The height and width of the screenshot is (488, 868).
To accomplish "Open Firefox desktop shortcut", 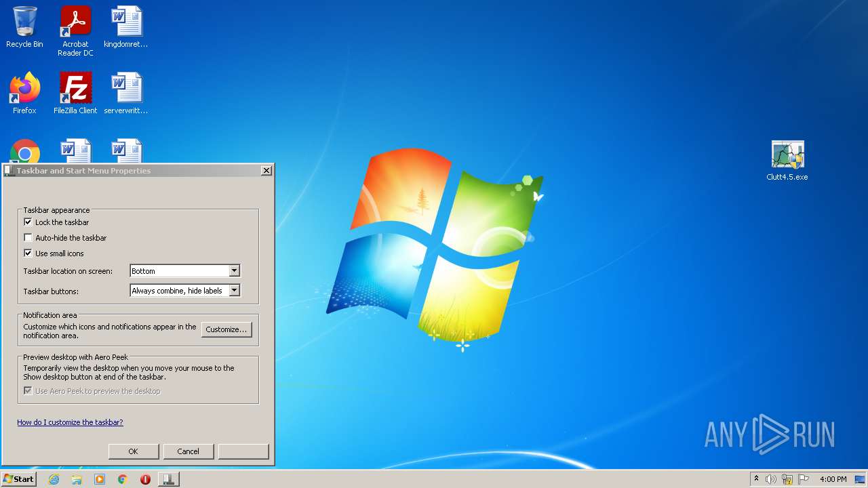I will pos(24,93).
